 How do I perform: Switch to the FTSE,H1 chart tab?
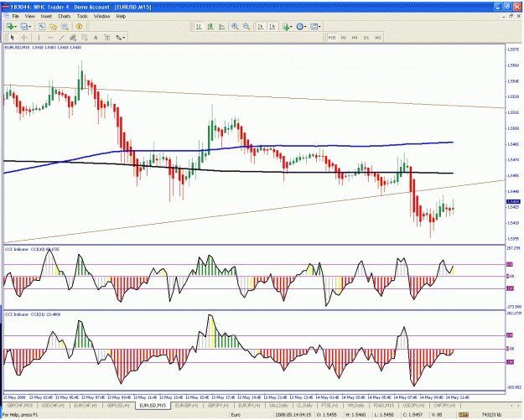click(329, 405)
